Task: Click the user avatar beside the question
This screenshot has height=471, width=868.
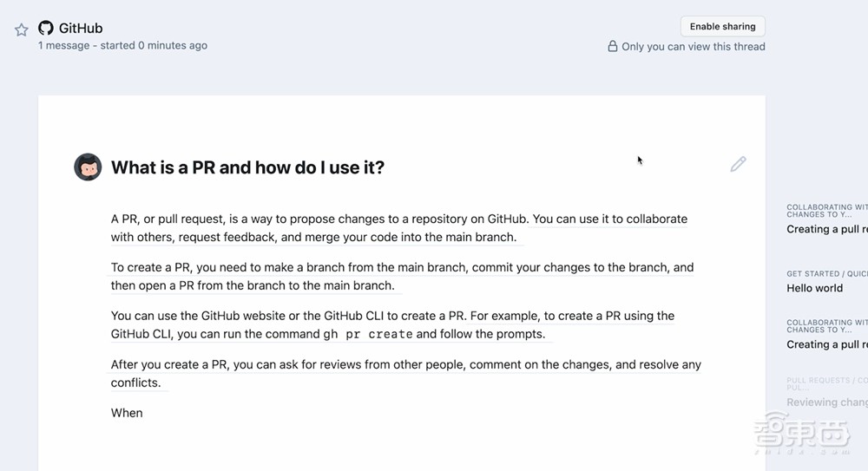Action: pyautogui.click(x=88, y=167)
